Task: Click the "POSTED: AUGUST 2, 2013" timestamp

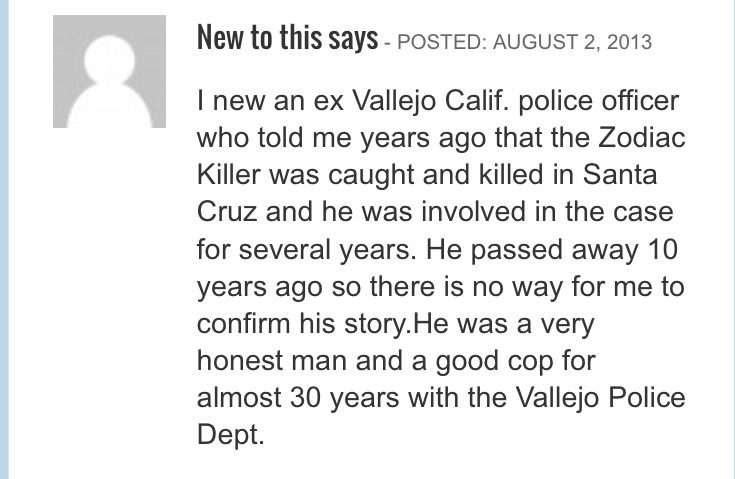Action: click(x=524, y=42)
